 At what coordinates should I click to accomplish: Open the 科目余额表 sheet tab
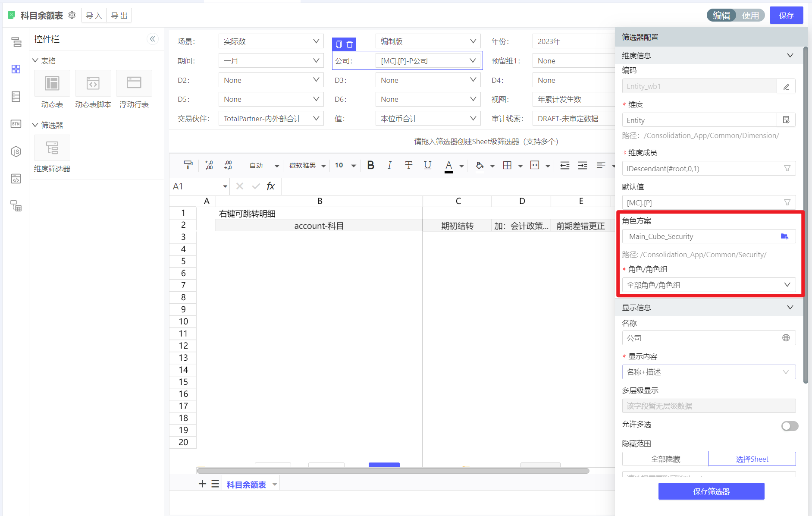click(246, 485)
